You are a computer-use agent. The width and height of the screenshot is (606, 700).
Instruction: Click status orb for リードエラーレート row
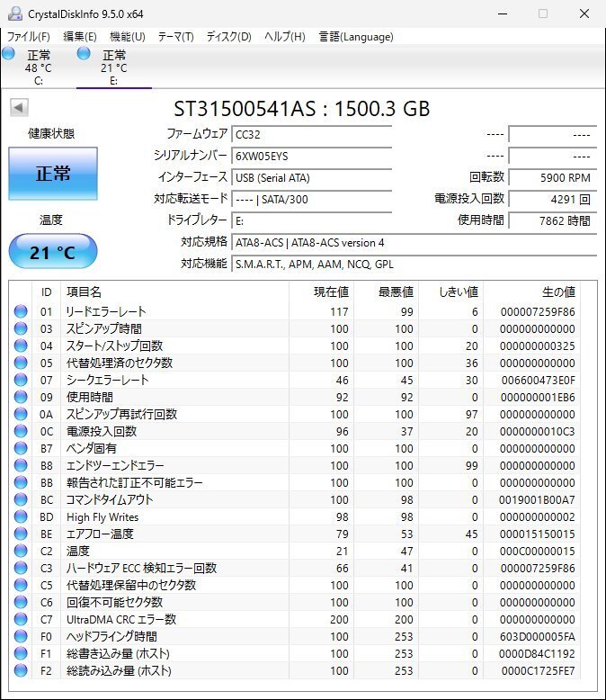pos(21,311)
